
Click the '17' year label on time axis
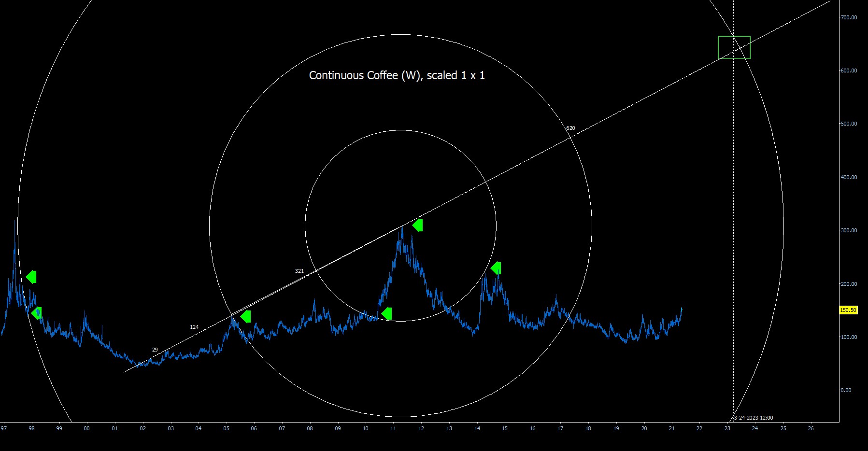pyautogui.click(x=560, y=428)
